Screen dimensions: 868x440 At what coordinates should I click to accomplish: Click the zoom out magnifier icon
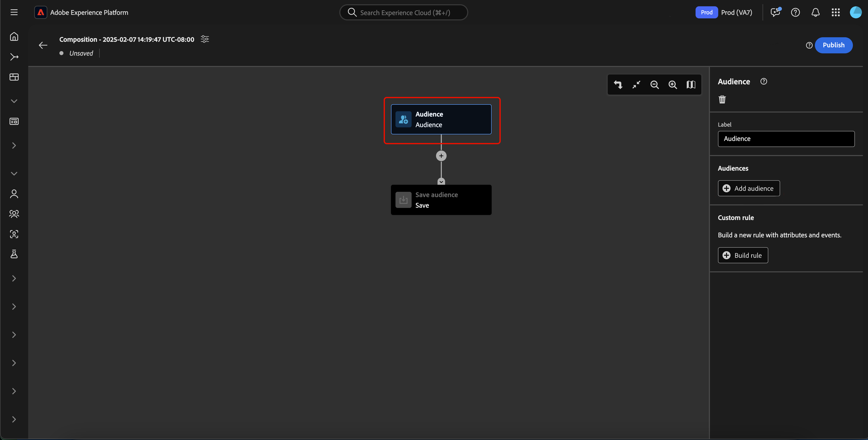click(654, 85)
